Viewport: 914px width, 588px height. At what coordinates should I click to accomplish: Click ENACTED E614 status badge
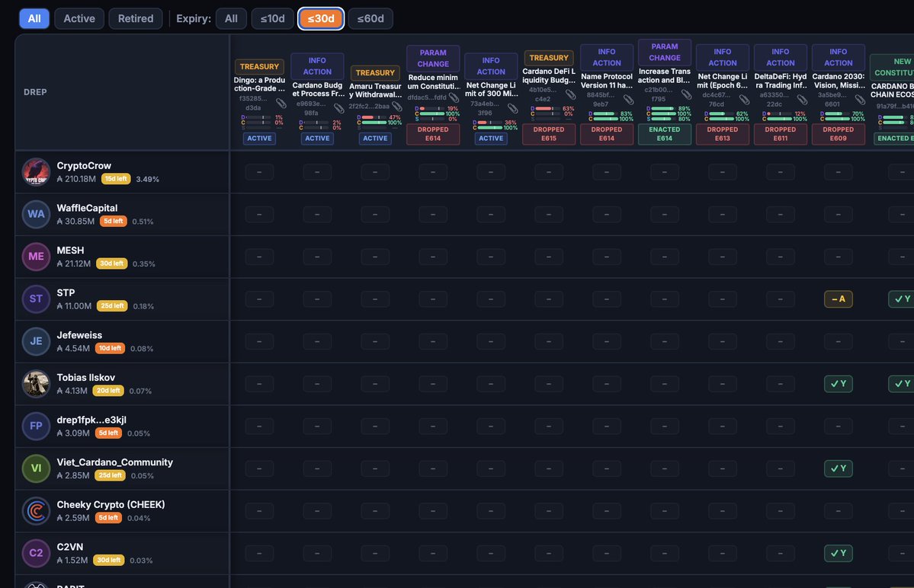point(665,134)
